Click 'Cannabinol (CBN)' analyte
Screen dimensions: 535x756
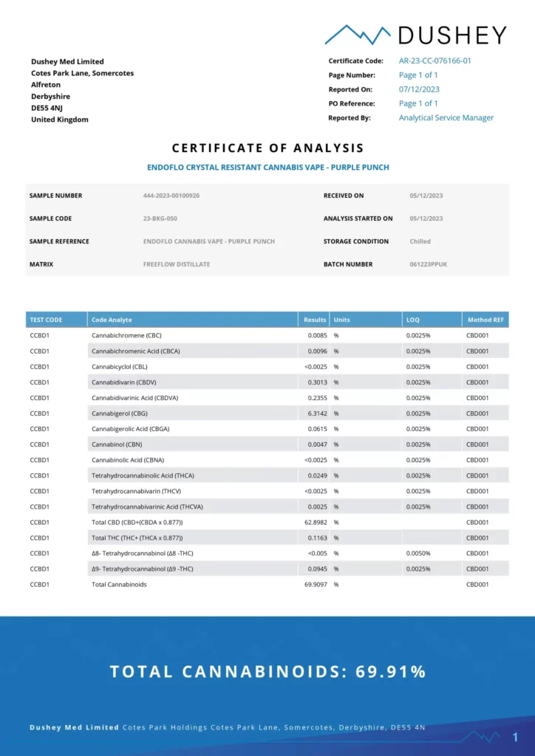pos(117,444)
